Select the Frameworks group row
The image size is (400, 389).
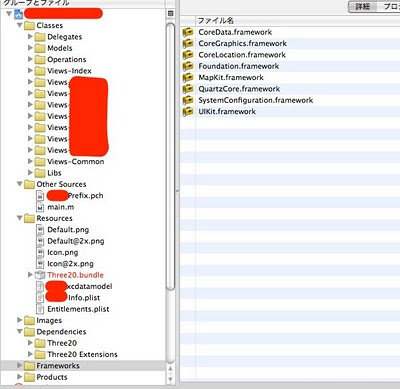click(83, 366)
